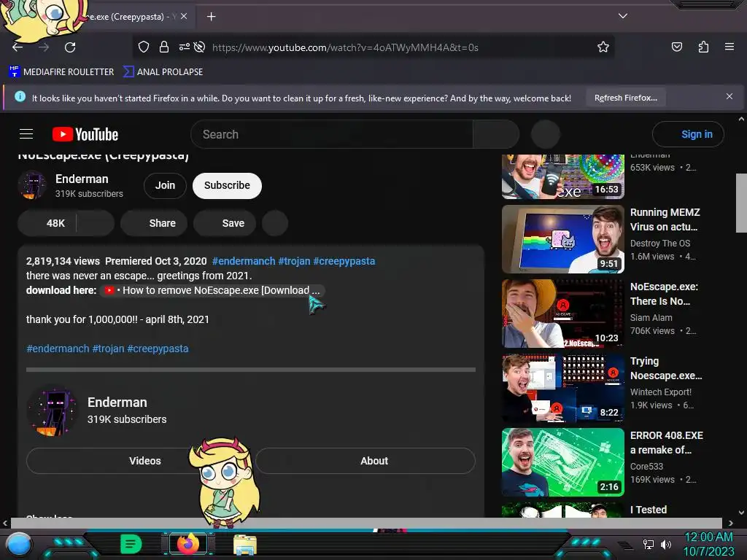Share the video
The image size is (747, 560).
point(154,223)
